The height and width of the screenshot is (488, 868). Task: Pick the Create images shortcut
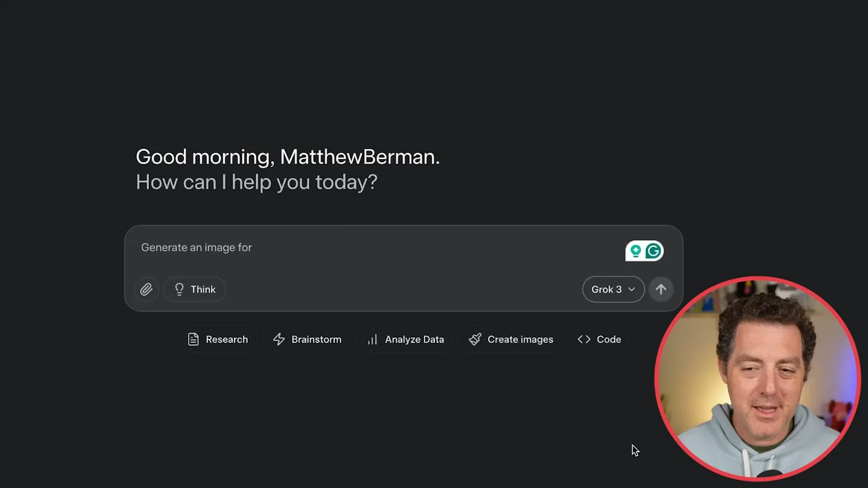511,339
